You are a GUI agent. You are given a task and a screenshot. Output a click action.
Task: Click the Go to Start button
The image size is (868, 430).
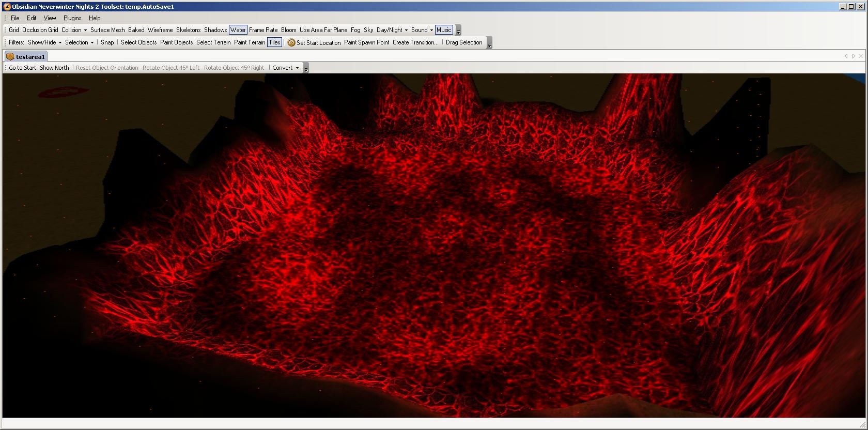23,68
